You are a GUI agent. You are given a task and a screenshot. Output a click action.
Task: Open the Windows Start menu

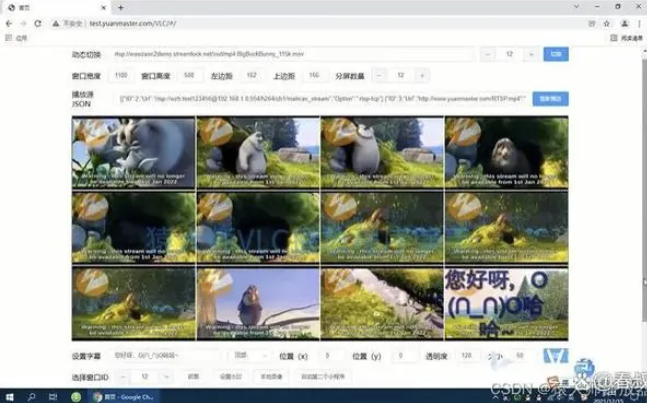tap(9, 397)
